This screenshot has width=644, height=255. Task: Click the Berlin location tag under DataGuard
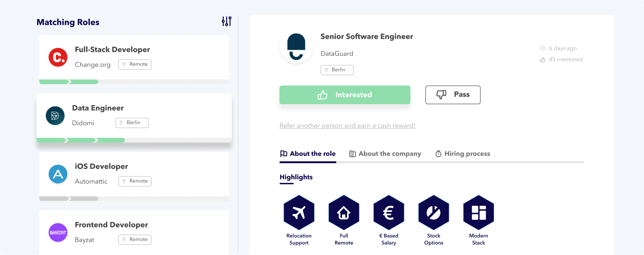[337, 70]
